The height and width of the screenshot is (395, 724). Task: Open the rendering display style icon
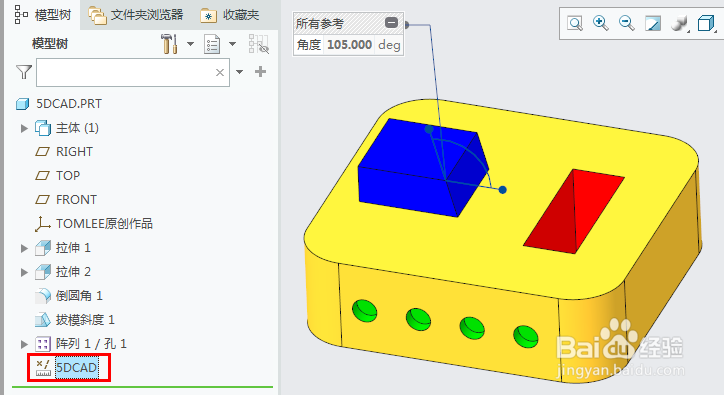pos(679,23)
